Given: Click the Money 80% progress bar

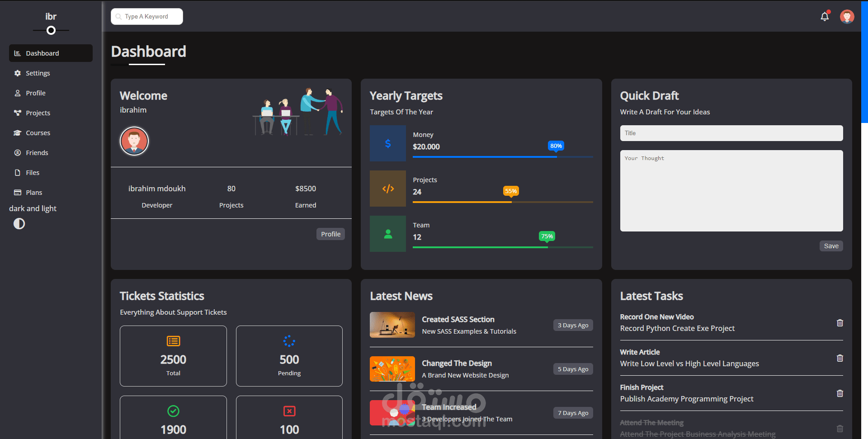Looking at the screenshot, I should [x=503, y=157].
